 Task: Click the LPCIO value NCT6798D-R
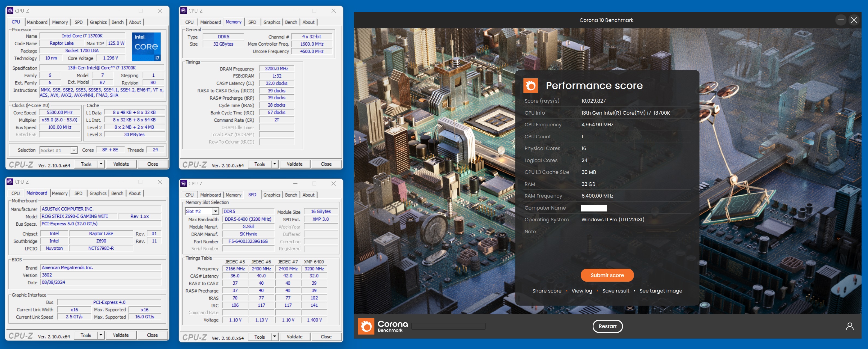[101, 248]
